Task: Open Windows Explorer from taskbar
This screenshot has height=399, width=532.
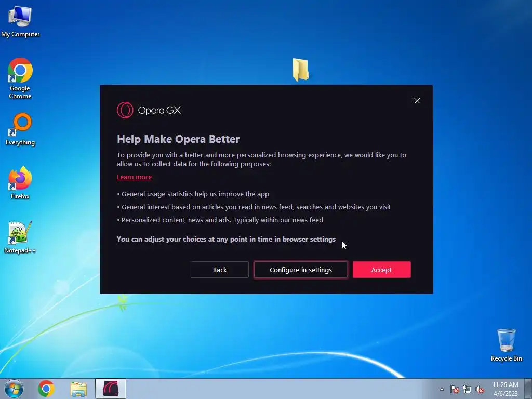Action: pyautogui.click(x=78, y=389)
